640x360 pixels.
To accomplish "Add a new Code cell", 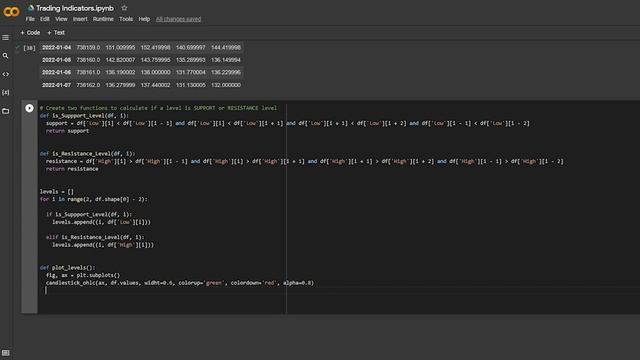I will [30, 33].
